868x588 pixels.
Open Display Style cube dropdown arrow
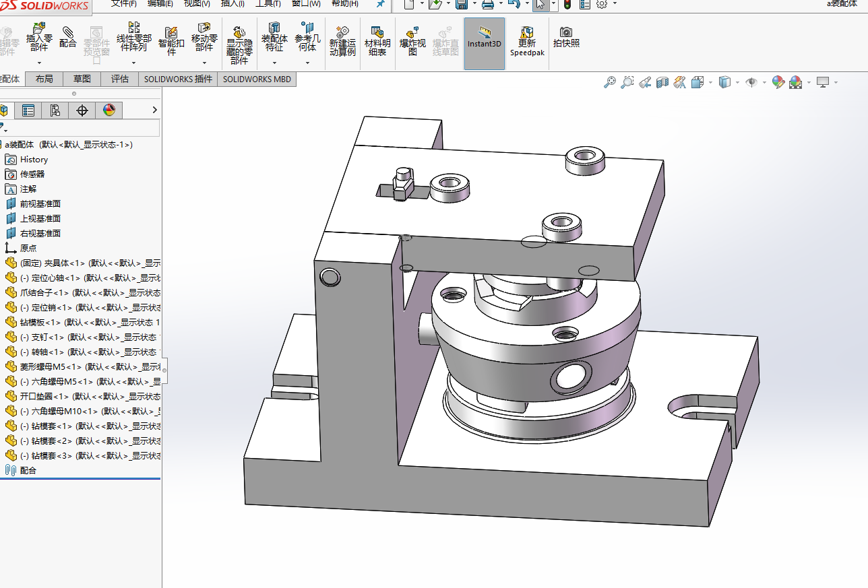click(x=737, y=82)
